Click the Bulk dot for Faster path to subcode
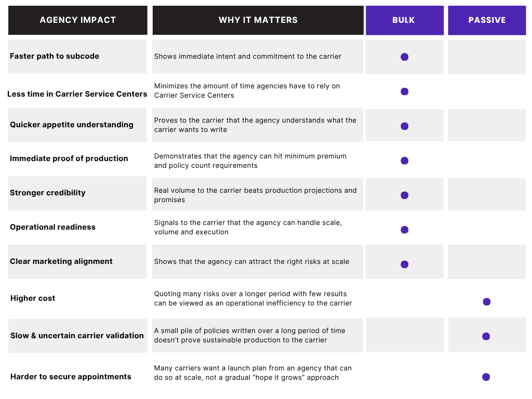Screen dimensions: 532x399 pyautogui.click(x=404, y=57)
